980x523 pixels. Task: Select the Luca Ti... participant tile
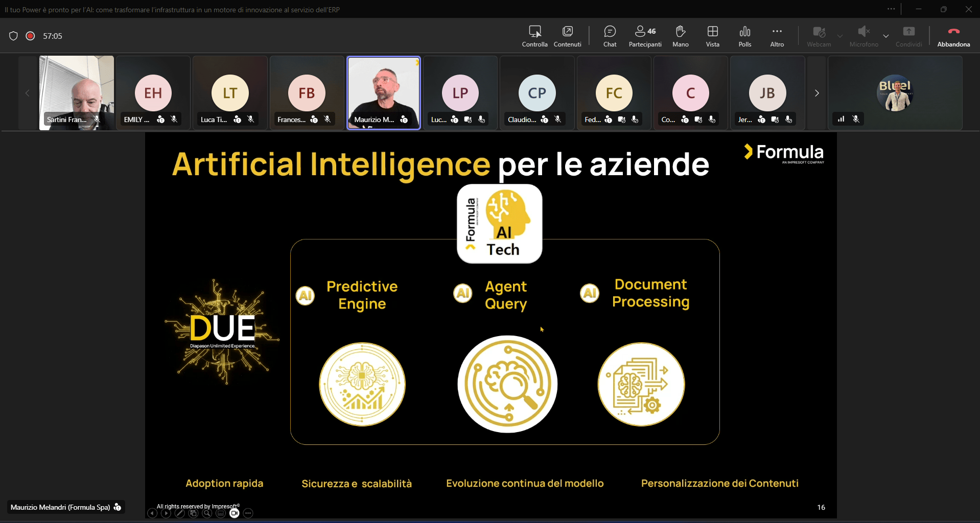coord(230,93)
